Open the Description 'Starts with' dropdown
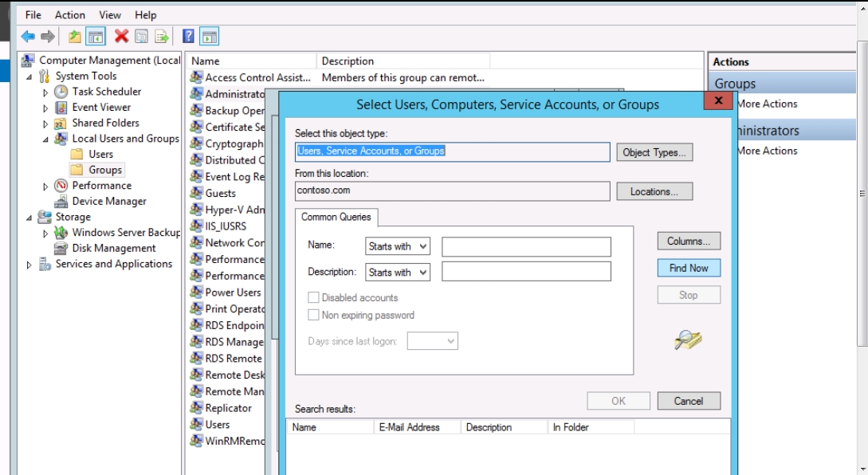The image size is (868, 475). tap(398, 273)
